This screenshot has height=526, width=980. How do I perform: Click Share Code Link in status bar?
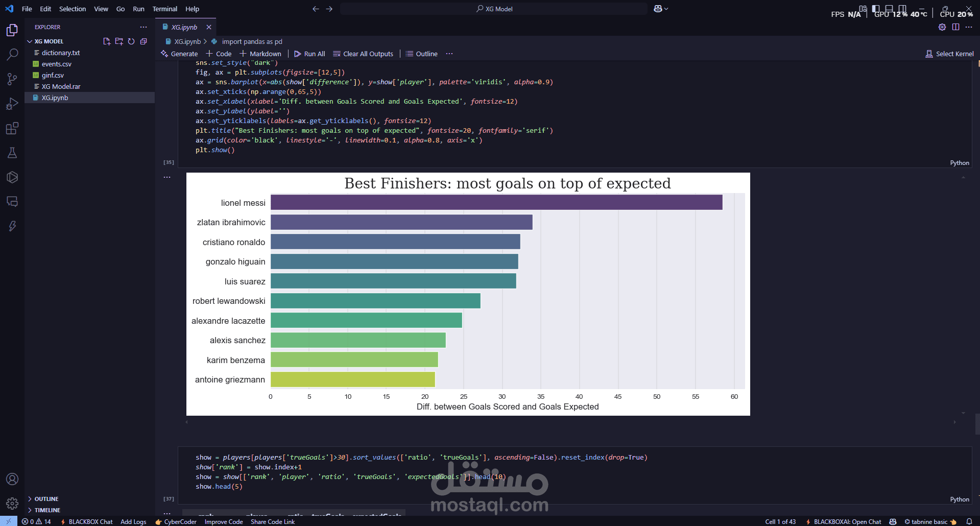(273, 521)
